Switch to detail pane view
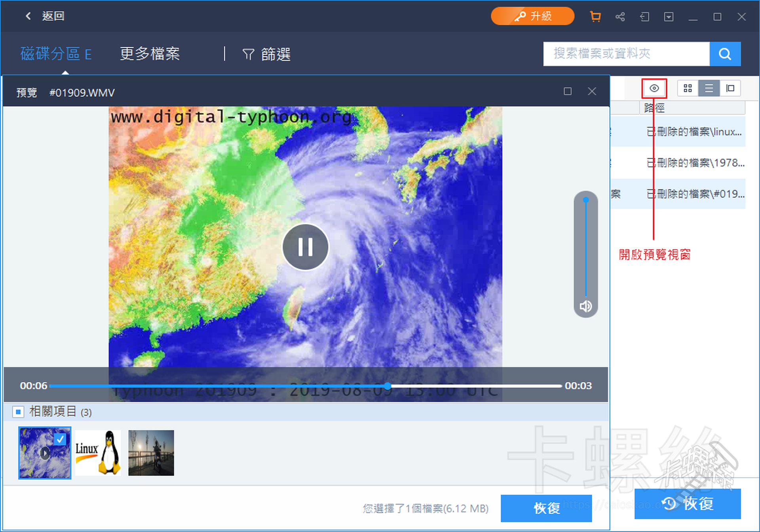 click(730, 88)
